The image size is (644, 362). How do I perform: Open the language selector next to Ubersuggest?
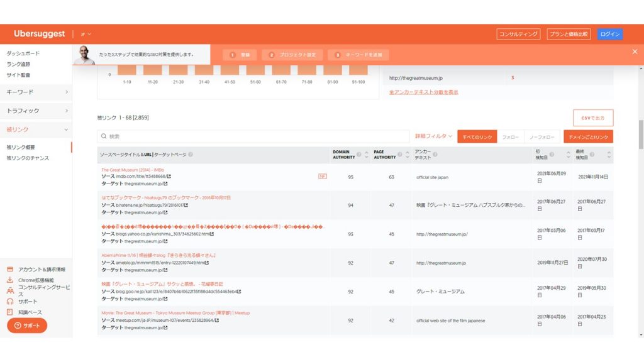(x=86, y=34)
